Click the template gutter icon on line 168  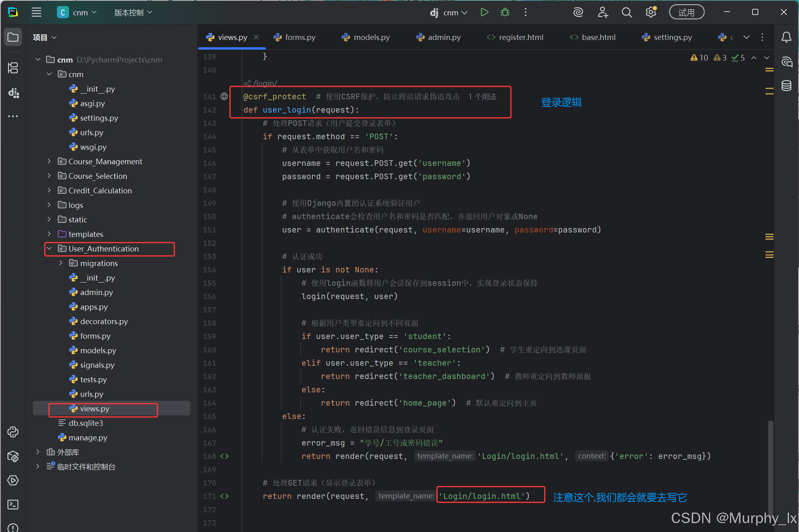pyautogui.click(x=224, y=456)
